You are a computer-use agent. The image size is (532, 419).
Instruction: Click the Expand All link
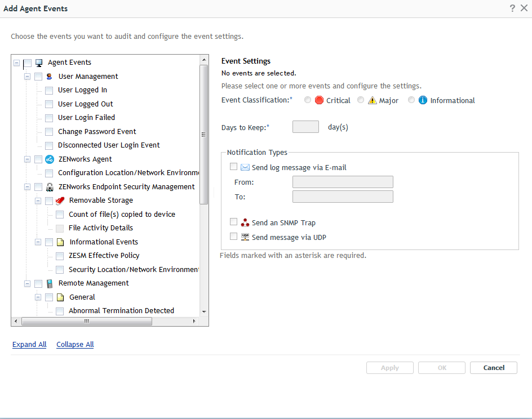(x=29, y=345)
